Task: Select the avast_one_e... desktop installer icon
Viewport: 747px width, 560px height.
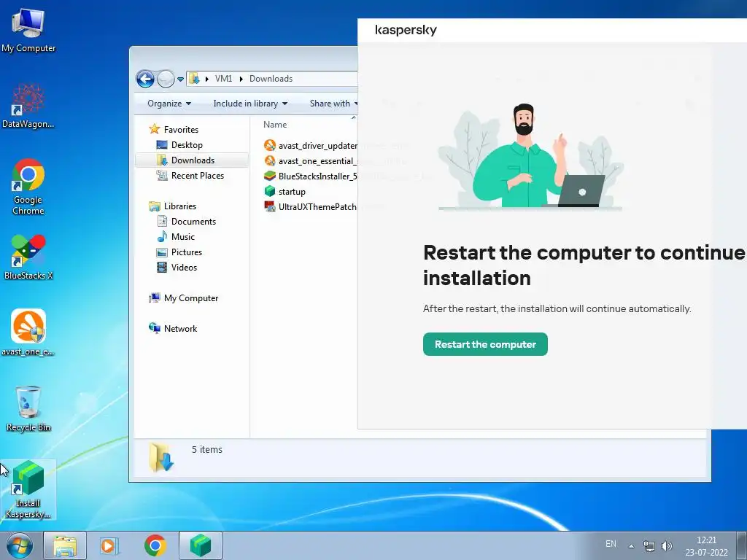Action: coord(28,332)
